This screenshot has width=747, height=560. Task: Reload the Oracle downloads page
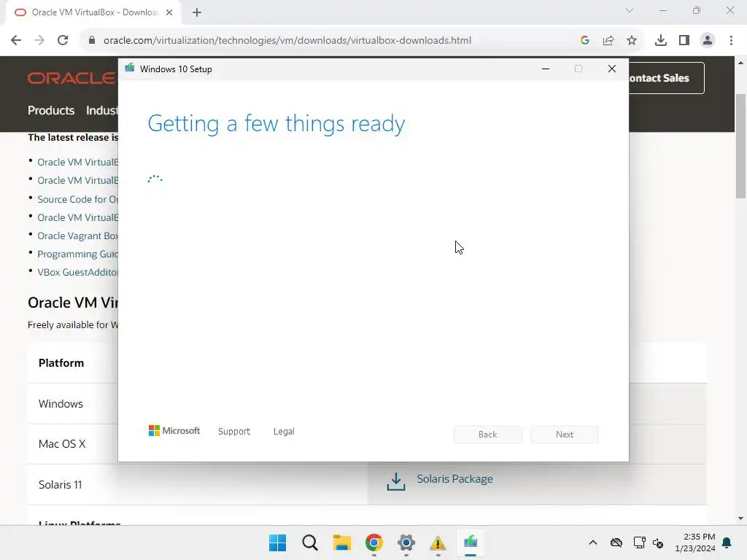(x=63, y=41)
